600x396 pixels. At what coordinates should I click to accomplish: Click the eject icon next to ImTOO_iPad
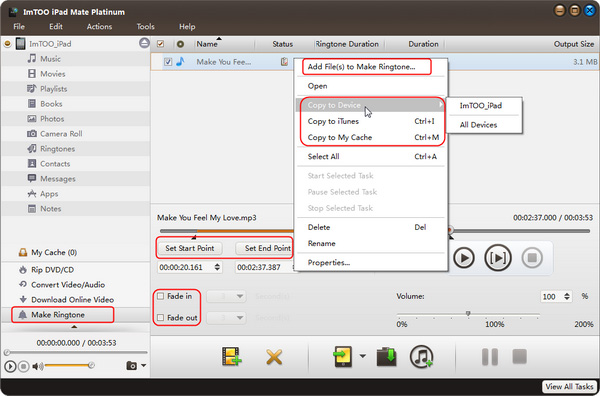(x=144, y=43)
